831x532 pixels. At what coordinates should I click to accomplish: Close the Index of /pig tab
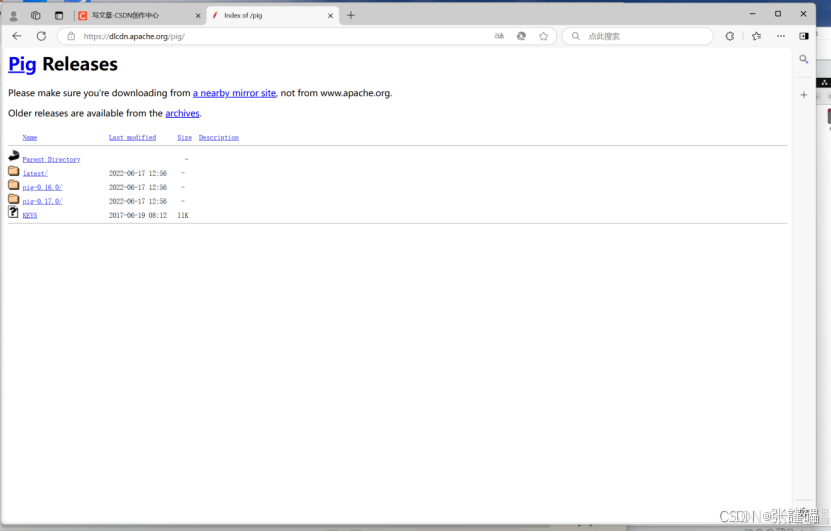pyautogui.click(x=330, y=16)
